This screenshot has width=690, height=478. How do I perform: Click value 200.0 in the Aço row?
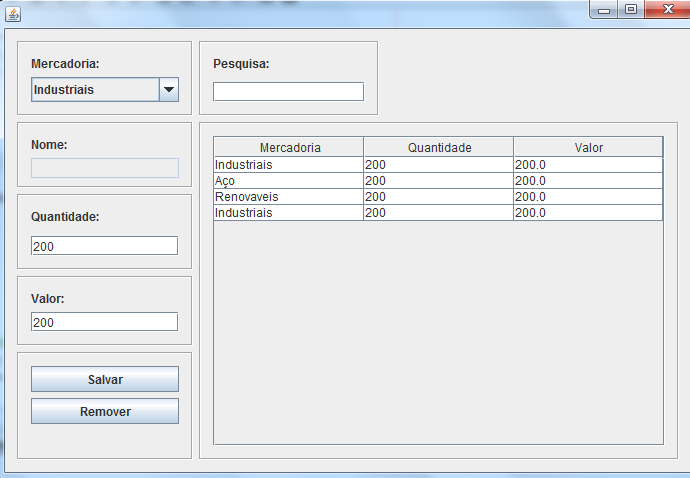tap(588, 181)
